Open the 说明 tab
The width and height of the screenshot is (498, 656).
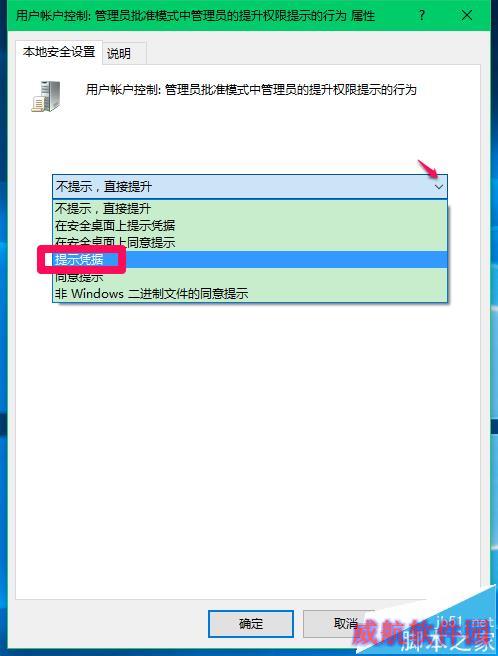coord(119,54)
